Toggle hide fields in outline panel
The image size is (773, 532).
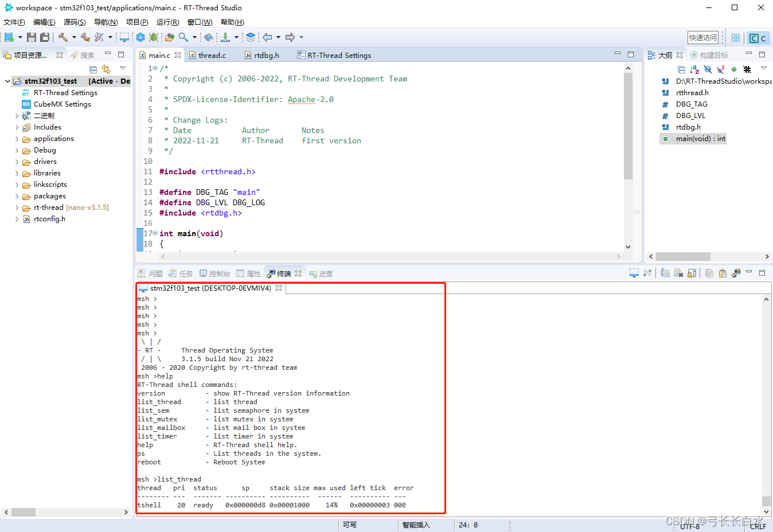(x=708, y=69)
